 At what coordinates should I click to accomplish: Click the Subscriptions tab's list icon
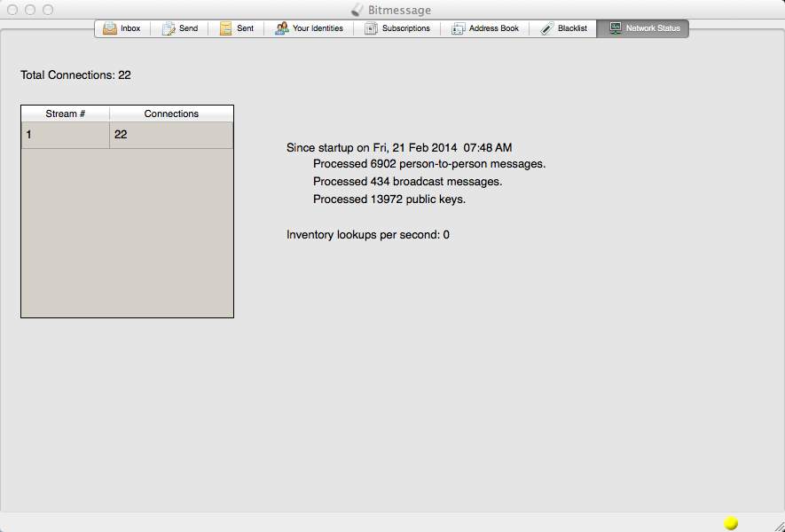pos(371,28)
